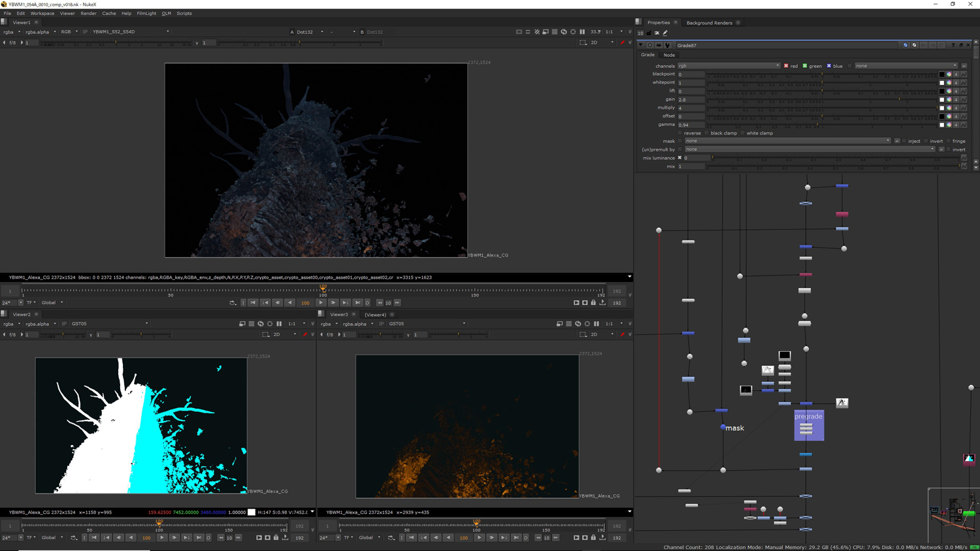Switch to the Background Renders tab

[709, 23]
